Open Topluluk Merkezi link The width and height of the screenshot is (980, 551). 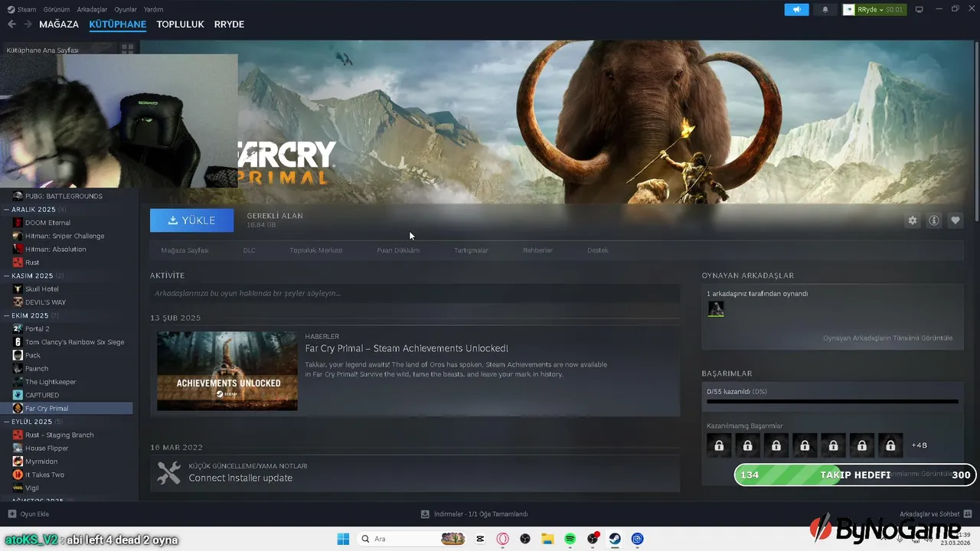[316, 250]
